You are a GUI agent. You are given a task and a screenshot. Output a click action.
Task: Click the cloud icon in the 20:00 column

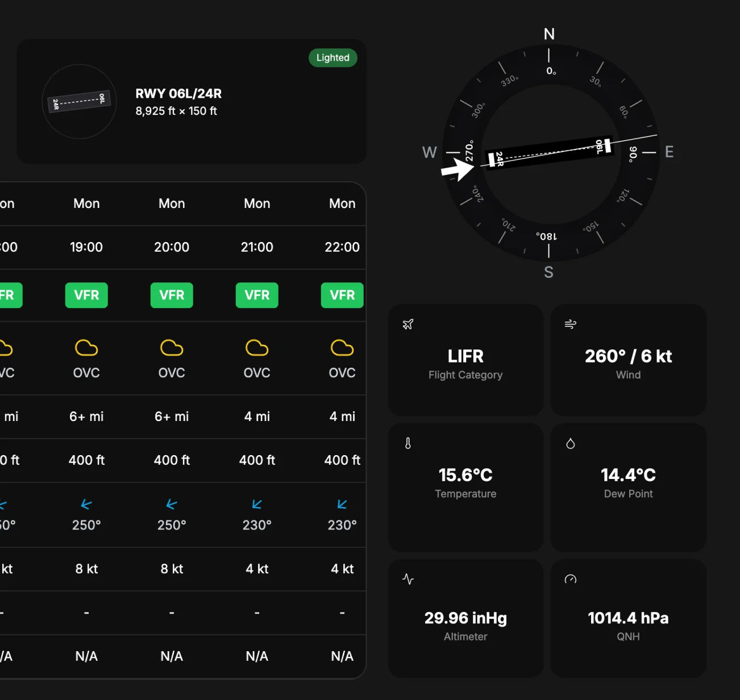(x=172, y=348)
